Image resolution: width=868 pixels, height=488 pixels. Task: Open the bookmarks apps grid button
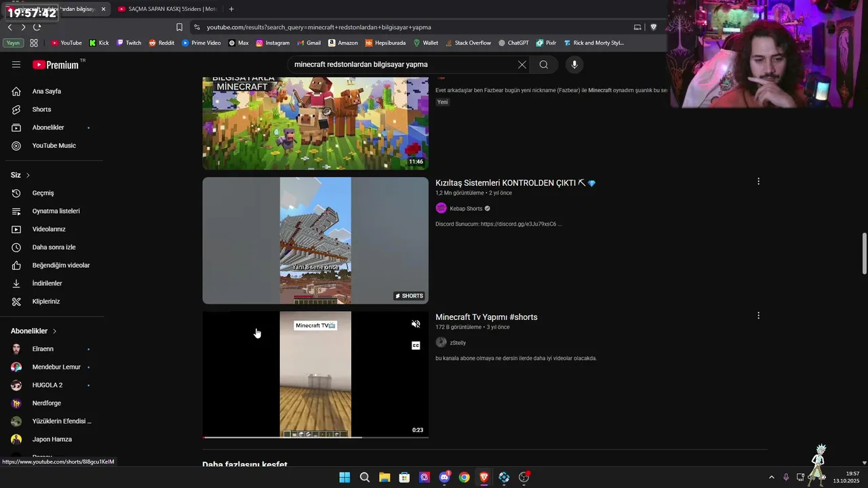[34, 43]
